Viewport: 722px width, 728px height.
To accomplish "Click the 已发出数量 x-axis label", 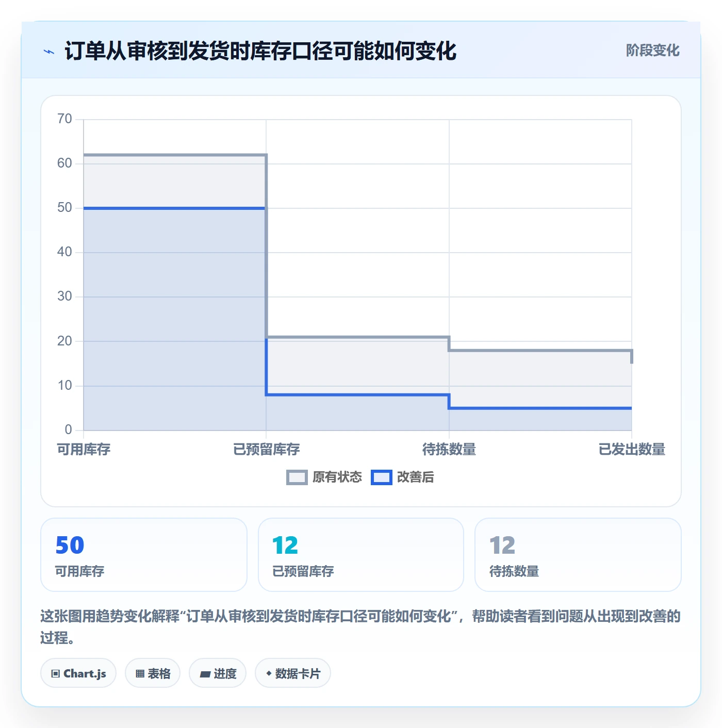I will point(632,450).
